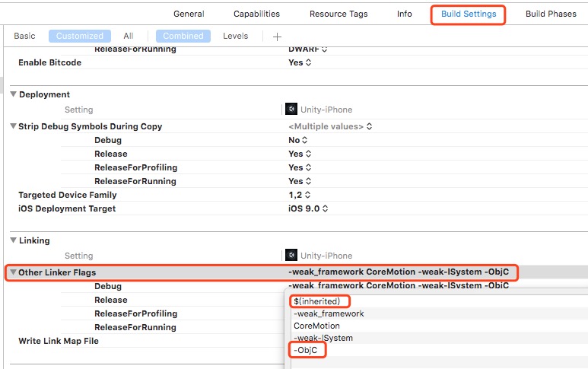Open Strip Debug Symbols Multiple values dropdown
Image resolution: width=588 pixels, height=369 pixels.
point(330,126)
